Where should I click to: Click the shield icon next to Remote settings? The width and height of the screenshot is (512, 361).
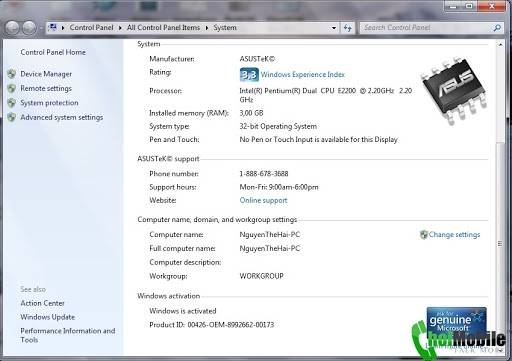click(12, 88)
